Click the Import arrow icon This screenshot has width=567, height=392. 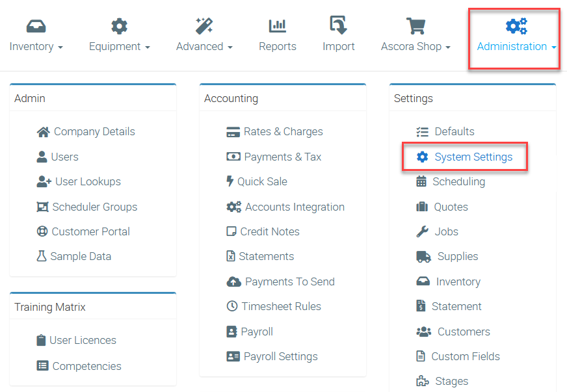[338, 26]
